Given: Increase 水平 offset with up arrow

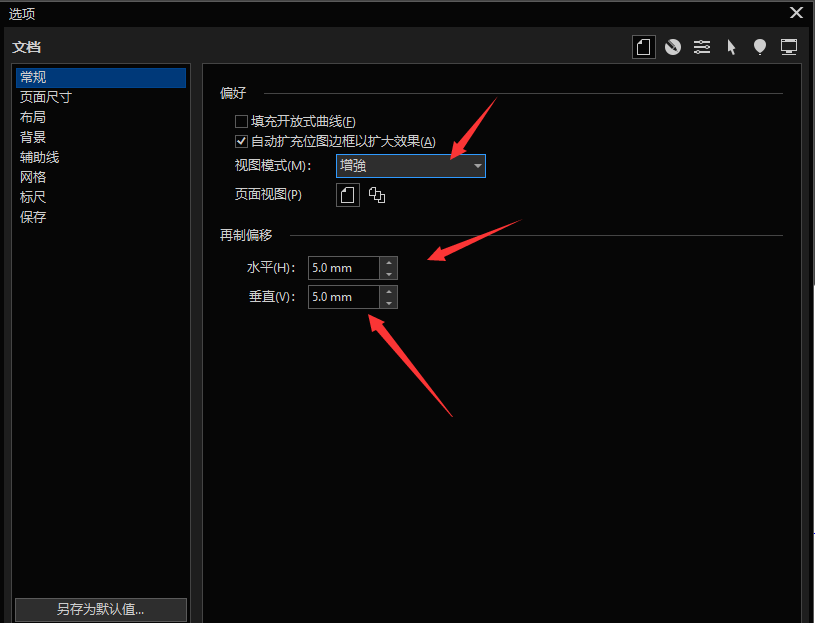Looking at the screenshot, I should (389, 262).
